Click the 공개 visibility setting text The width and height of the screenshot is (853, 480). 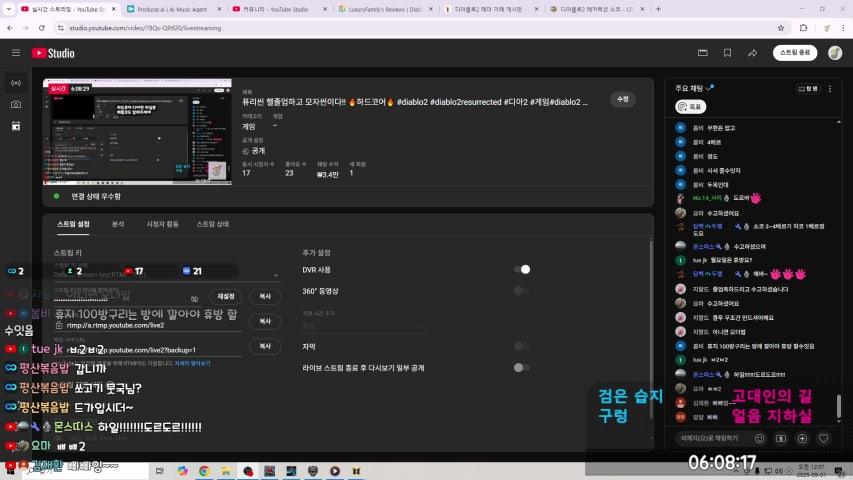click(x=258, y=151)
